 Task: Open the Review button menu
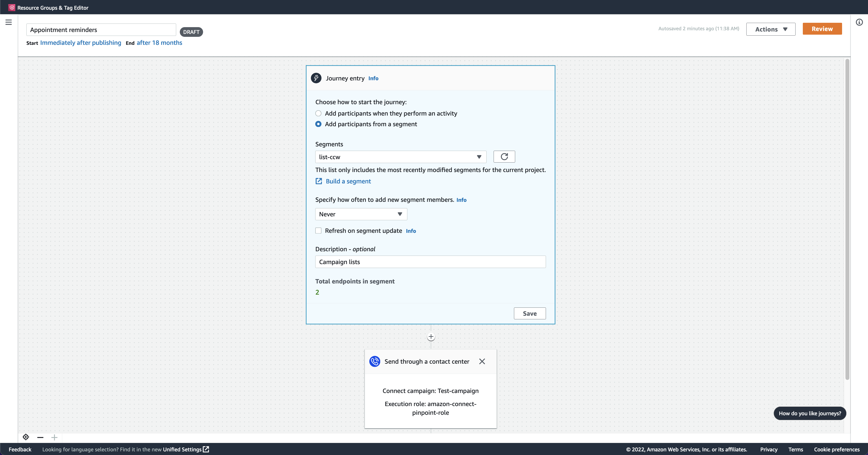tap(821, 29)
